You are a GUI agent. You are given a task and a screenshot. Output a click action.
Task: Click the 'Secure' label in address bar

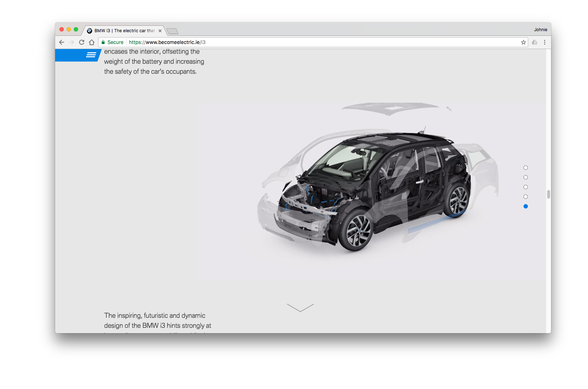[115, 42]
